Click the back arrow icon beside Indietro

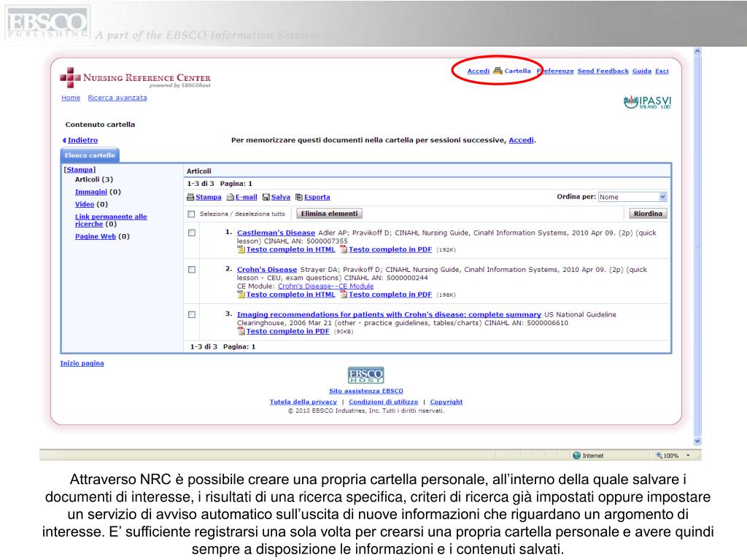coord(64,140)
